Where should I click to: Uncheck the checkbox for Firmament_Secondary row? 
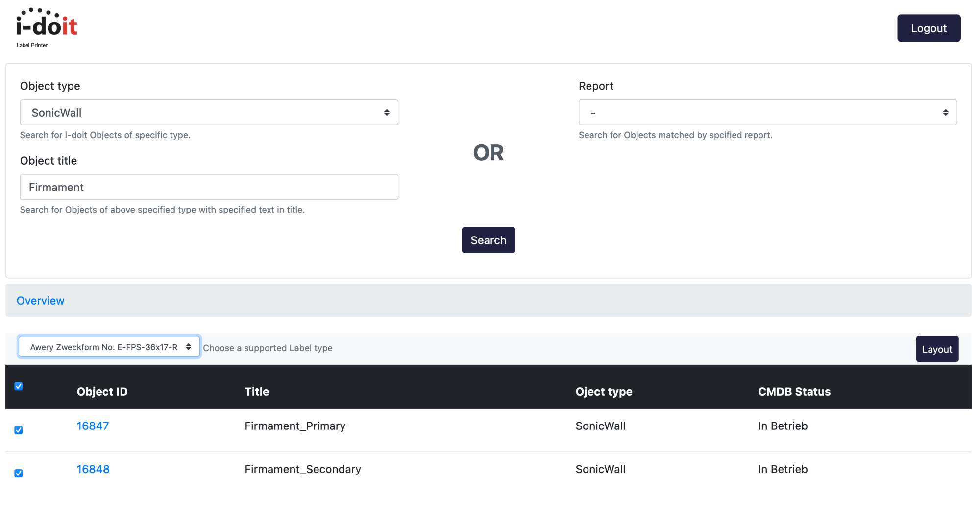(x=19, y=473)
